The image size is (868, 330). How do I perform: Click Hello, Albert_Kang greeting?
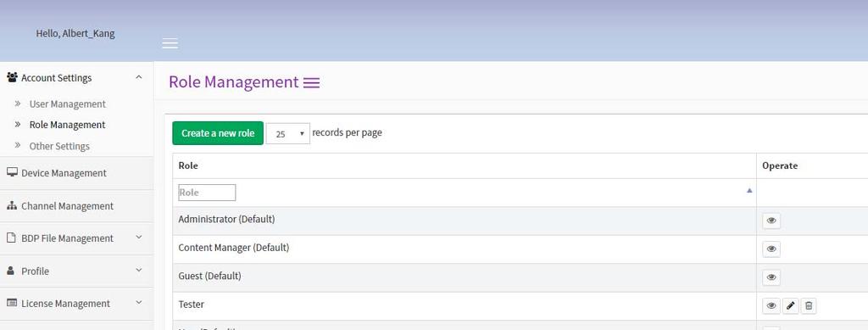click(75, 33)
